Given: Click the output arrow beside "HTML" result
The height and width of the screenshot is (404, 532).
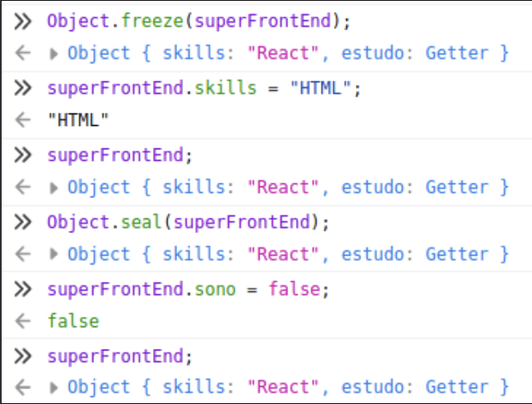Looking at the screenshot, I should [x=23, y=120].
